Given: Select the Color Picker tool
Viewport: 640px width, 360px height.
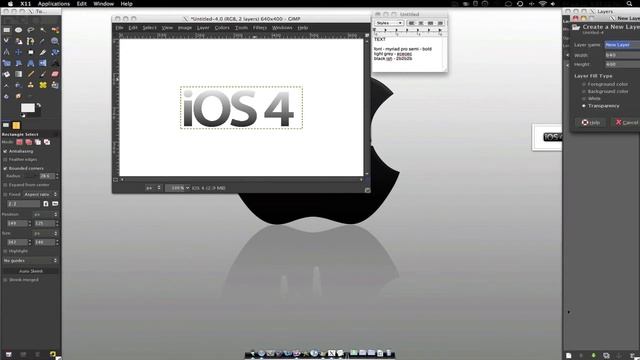Looking at the screenshot, I should coord(43,41).
